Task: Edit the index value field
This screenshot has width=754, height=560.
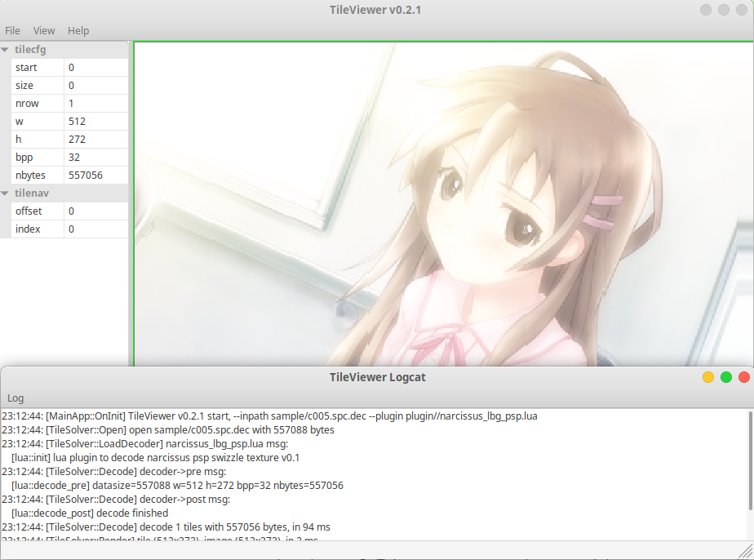Action: [96, 229]
